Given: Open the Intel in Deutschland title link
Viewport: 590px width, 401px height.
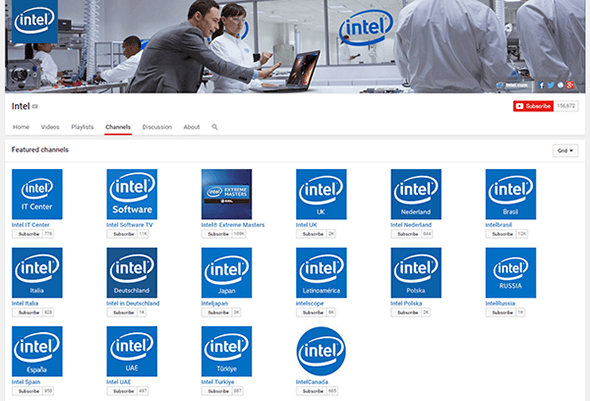Looking at the screenshot, I should point(133,304).
